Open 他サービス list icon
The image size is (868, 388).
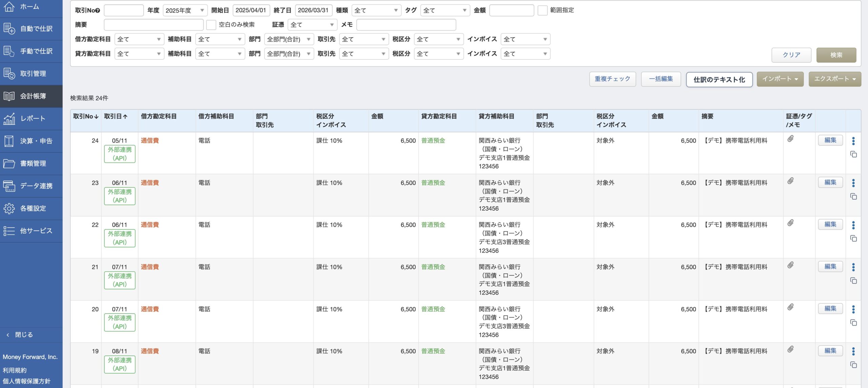9,231
